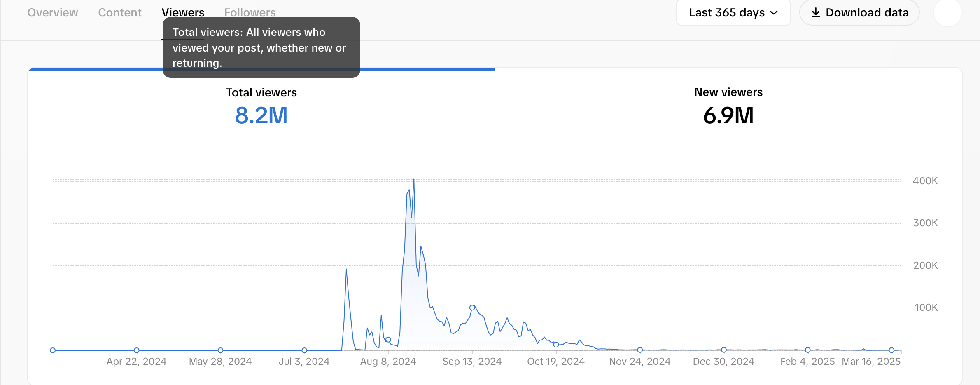Select the Oct 19, 2024 chart marker
The height and width of the screenshot is (385, 980).
point(556,345)
